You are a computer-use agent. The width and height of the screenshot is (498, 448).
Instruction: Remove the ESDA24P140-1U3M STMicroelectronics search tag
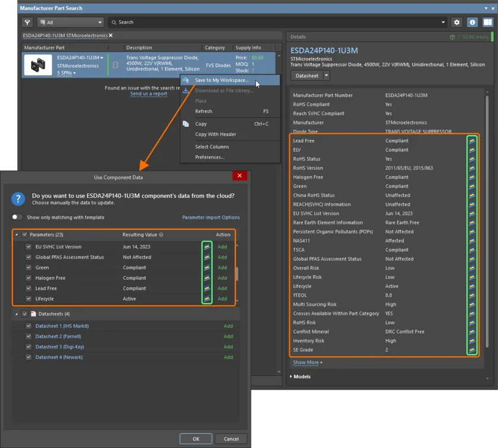(111, 36)
